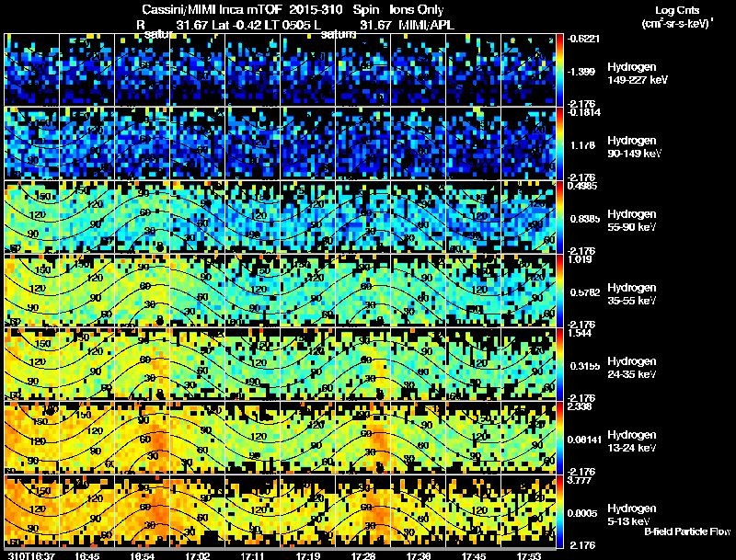Click the 16:54 time axis label
The height and width of the screenshot is (560, 736).
(143, 556)
